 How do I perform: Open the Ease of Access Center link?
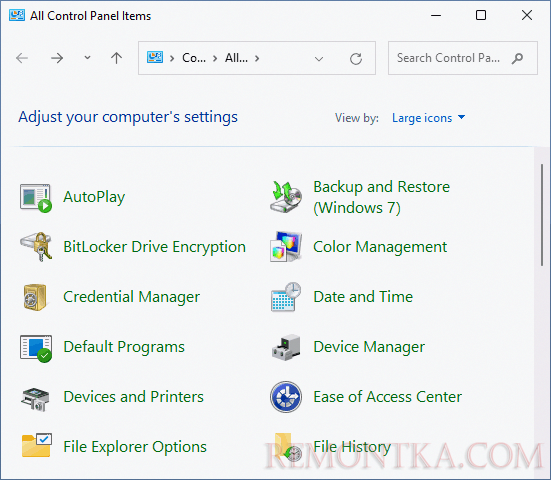pos(388,397)
